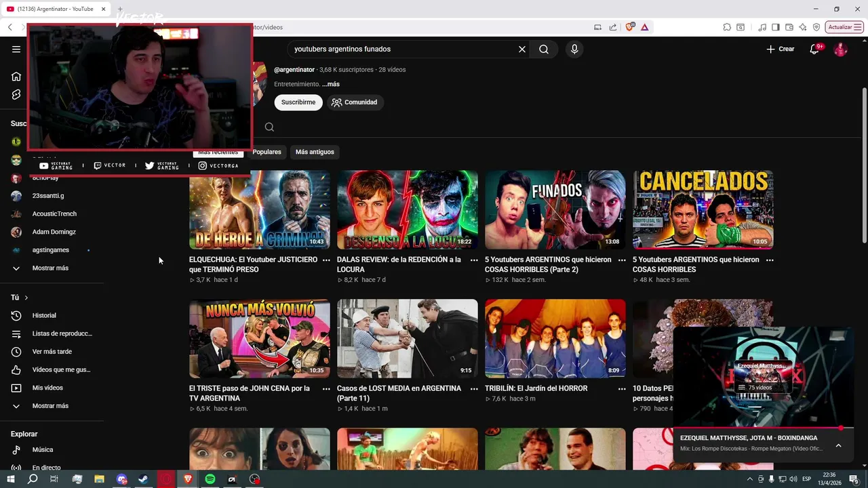Play the FUNADOS Parte 2 thumbnail

(555, 209)
